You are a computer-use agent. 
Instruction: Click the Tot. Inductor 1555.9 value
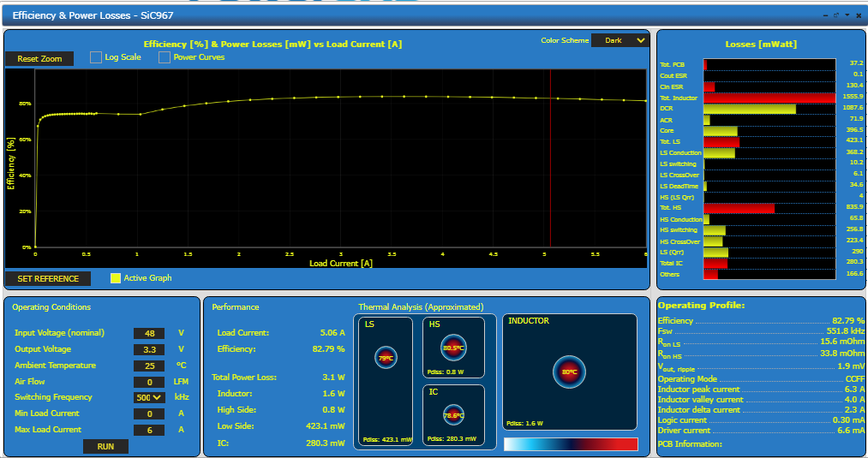point(853,96)
